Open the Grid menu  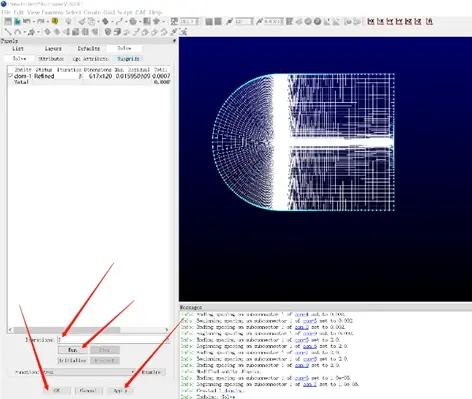(109, 12)
